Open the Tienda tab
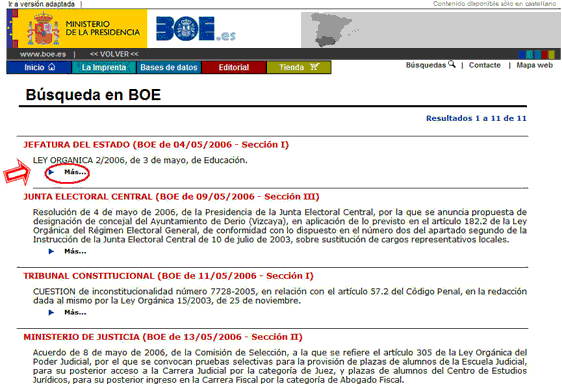562x384 pixels. (299, 67)
